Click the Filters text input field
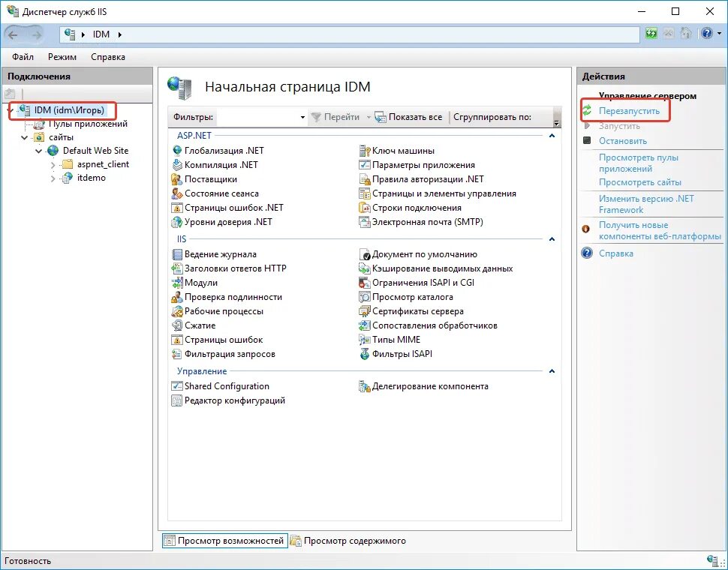Screen dimensions: 728x570 tap(258, 117)
